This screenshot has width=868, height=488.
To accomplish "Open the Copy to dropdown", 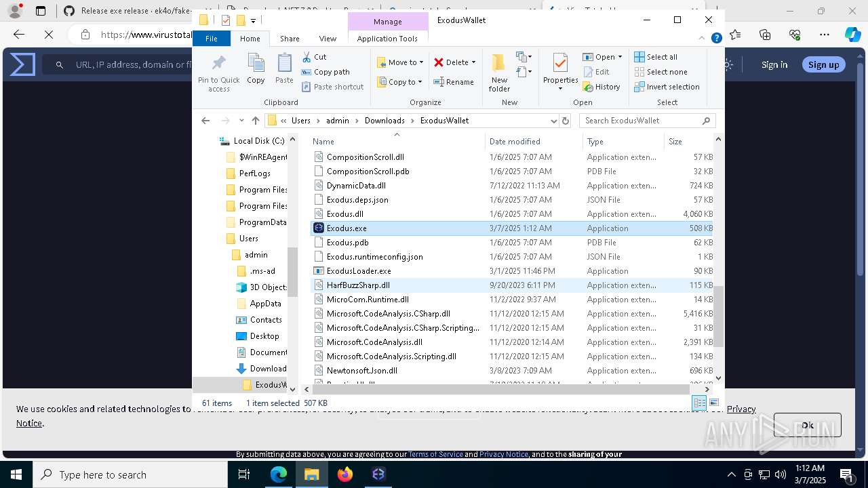I will 399,82.
